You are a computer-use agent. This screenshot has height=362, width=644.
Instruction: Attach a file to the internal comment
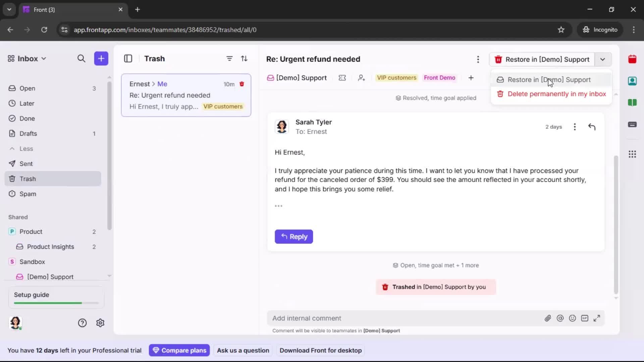tap(548, 318)
